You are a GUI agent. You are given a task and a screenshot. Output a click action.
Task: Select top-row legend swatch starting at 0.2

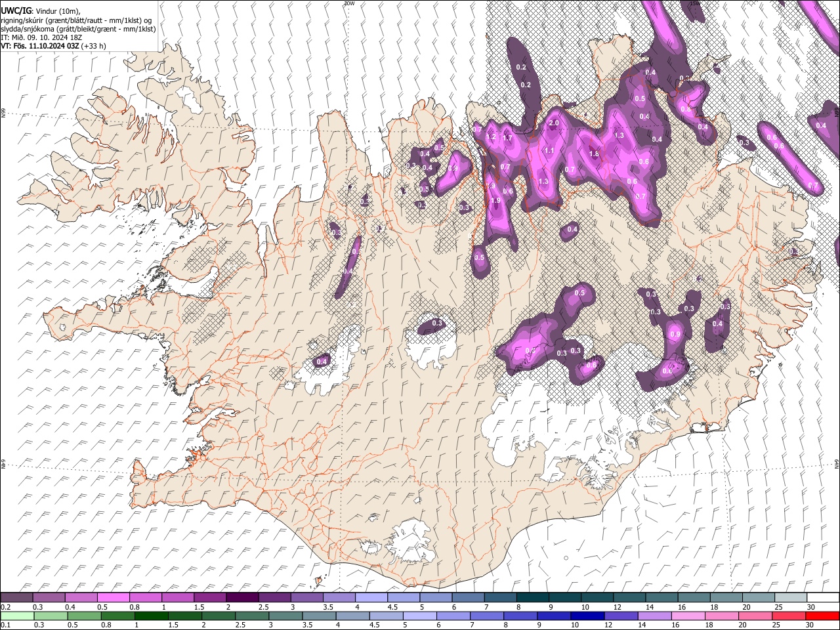tap(16, 597)
